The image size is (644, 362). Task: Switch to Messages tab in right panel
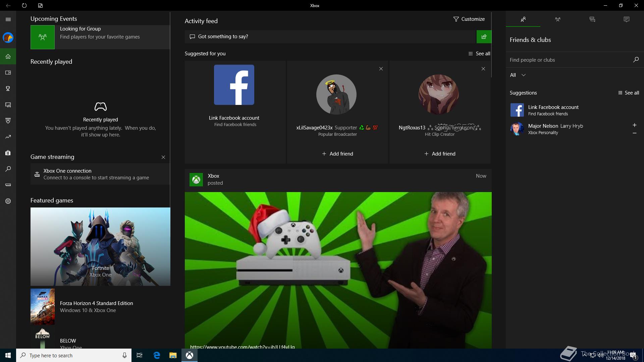point(592,19)
